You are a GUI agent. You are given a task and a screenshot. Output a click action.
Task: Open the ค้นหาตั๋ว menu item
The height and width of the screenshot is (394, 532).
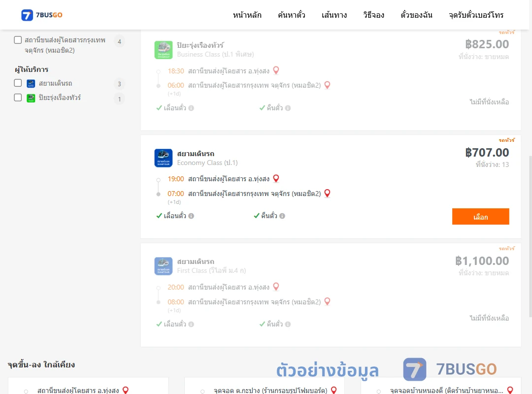pos(292,15)
